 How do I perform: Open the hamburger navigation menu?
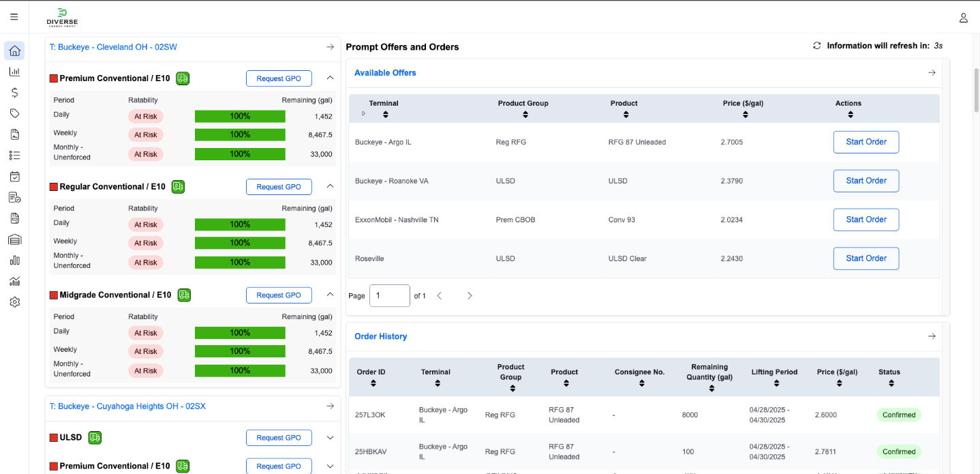pos(14,17)
